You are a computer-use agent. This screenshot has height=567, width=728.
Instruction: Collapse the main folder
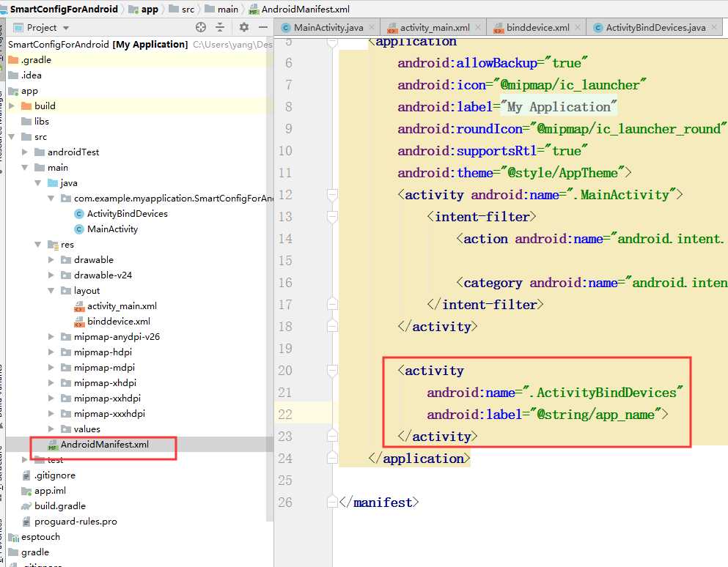click(25, 167)
